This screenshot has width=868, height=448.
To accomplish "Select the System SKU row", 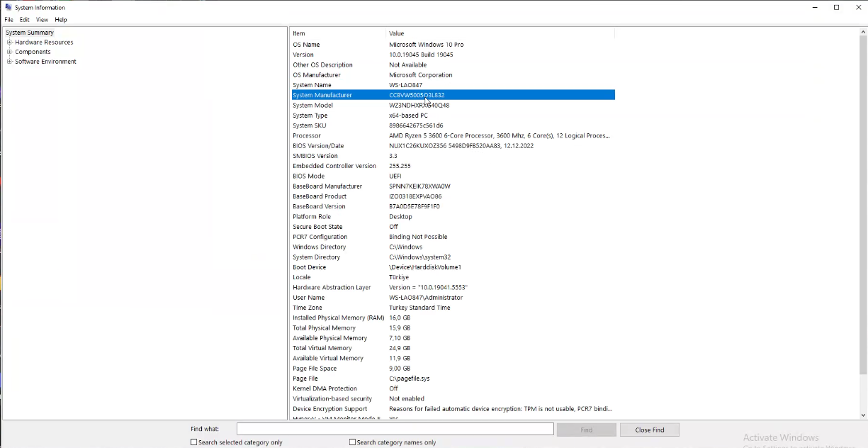I will (453, 125).
